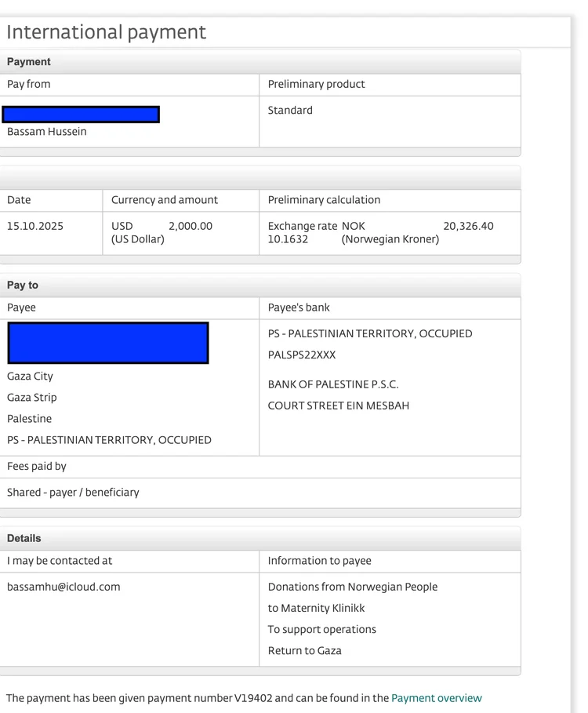The image size is (588, 713).
Task: Click the International payment page heading
Action: point(106,32)
